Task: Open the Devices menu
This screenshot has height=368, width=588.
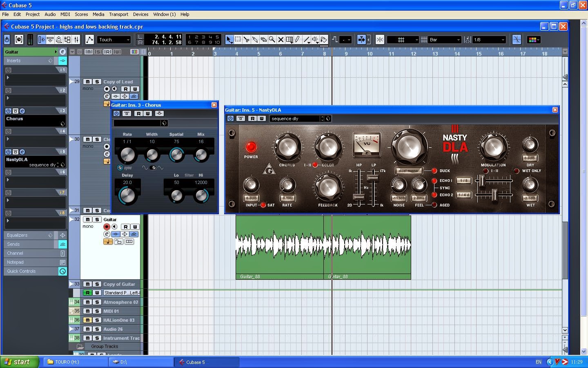Action: click(141, 14)
